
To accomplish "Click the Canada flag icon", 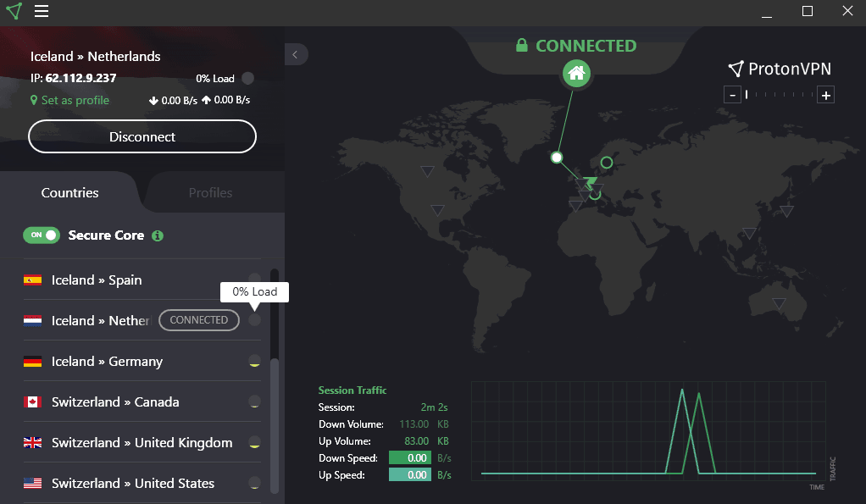I will click(x=32, y=402).
